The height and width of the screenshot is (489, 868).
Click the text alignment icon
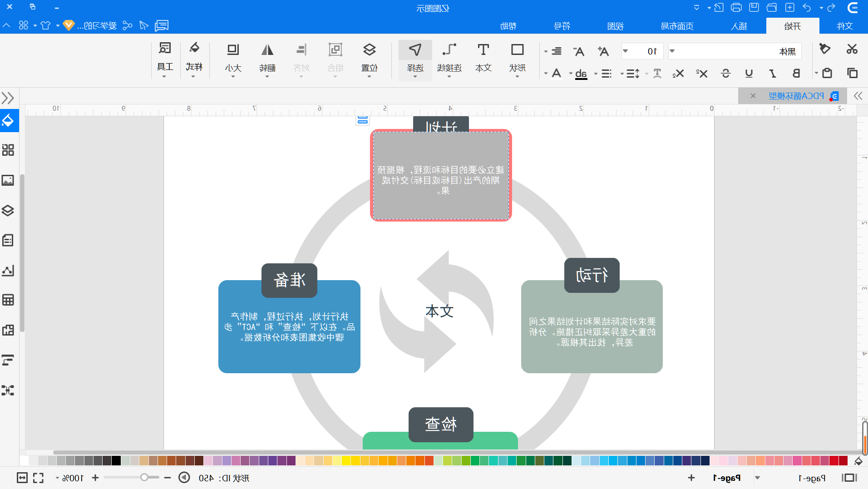(x=557, y=51)
